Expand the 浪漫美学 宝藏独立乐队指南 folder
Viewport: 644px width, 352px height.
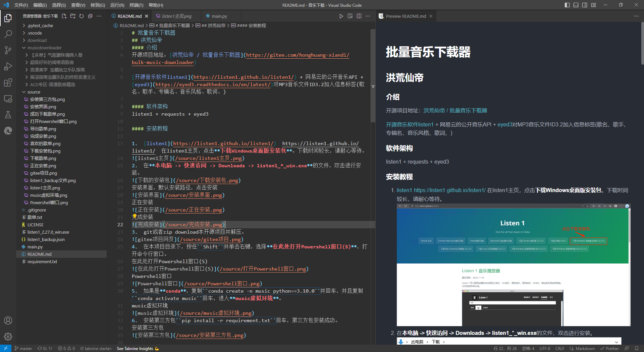61,70
